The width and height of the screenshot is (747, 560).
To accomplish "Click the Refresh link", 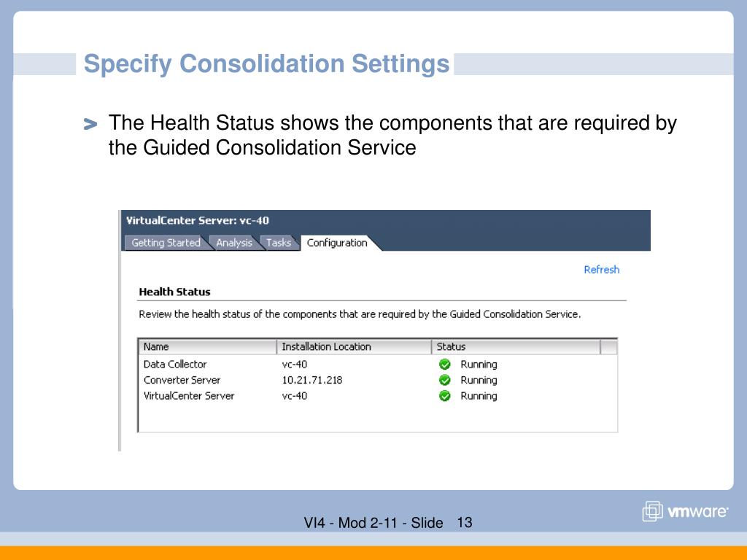I will 602,270.
